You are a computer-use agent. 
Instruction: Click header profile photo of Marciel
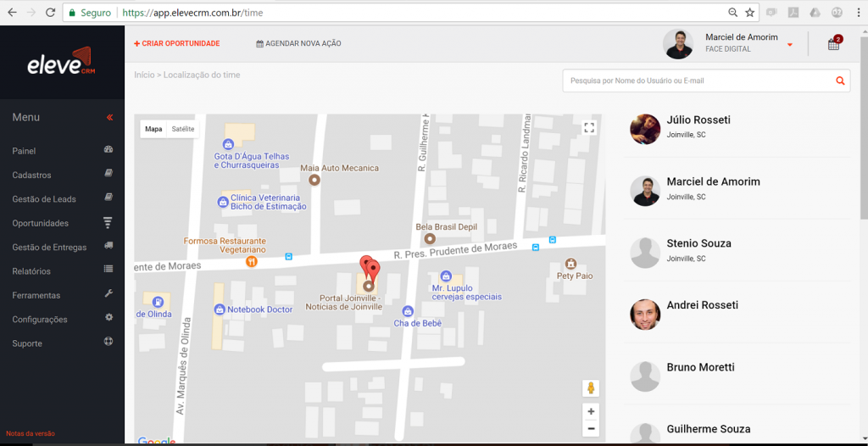tap(678, 44)
